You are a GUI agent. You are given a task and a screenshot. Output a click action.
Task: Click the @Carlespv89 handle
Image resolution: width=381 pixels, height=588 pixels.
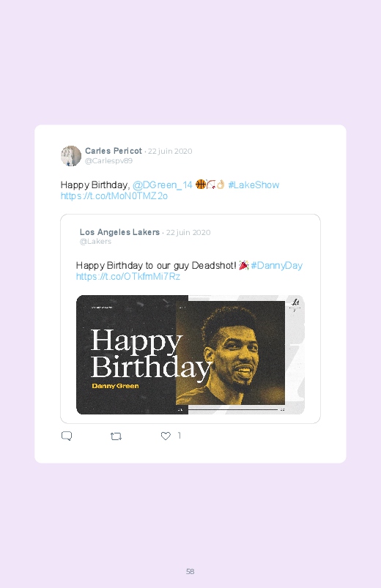point(108,161)
